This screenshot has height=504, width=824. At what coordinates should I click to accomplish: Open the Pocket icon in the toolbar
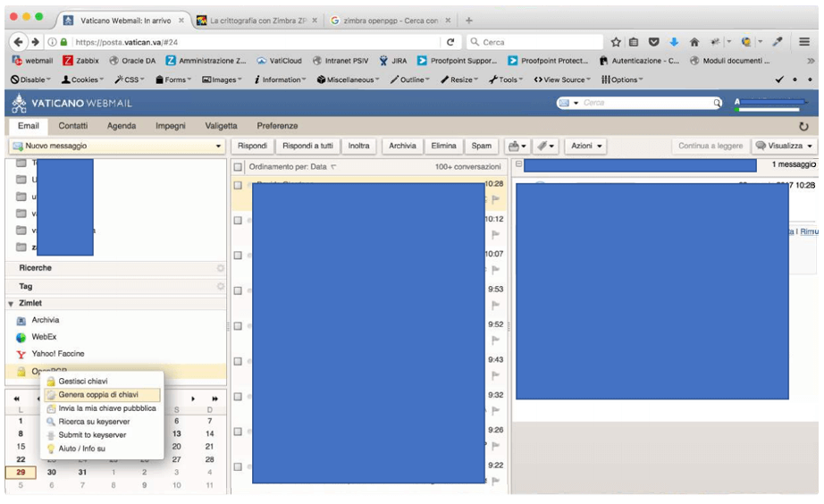[x=653, y=42]
